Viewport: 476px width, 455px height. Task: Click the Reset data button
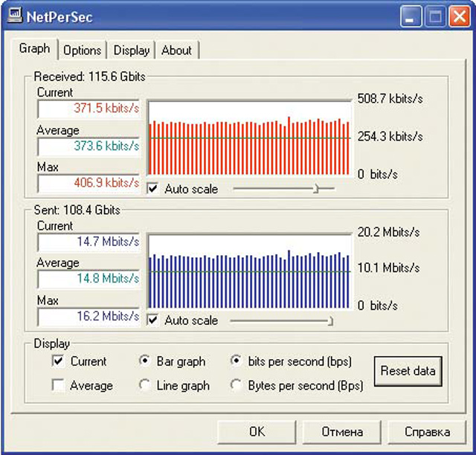pos(408,371)
